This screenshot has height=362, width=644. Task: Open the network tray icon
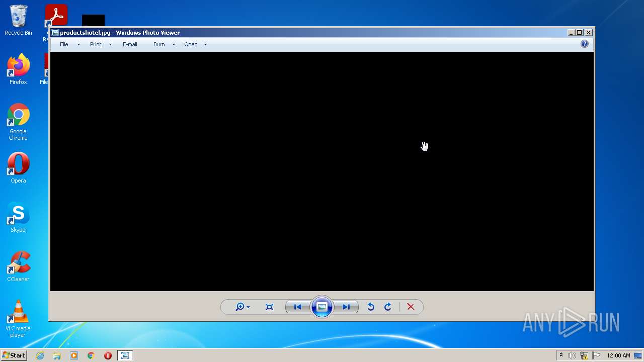584,355
